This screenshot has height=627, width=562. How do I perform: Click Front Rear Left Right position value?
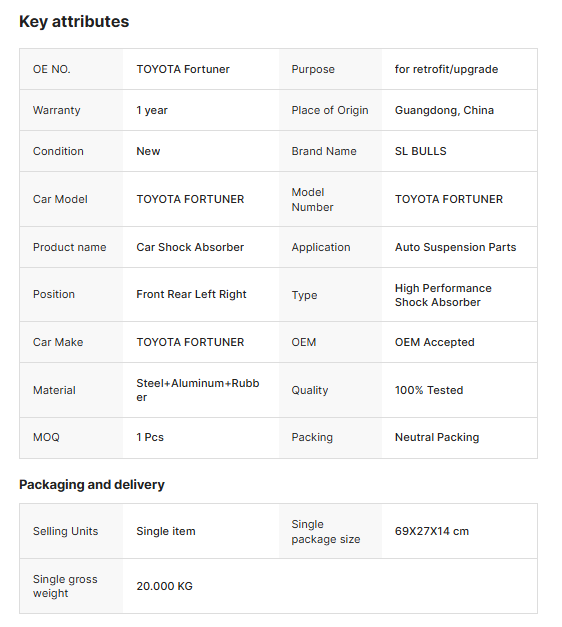191,294
